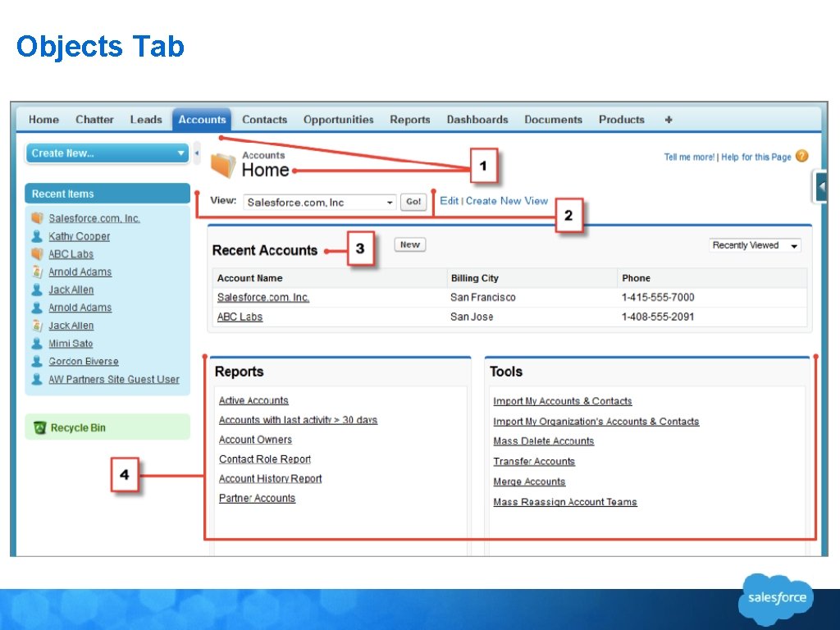Screen dimensions: 840x630
Task: Click the San Francisco billing city cell
Action: click(x=482, y=297)
